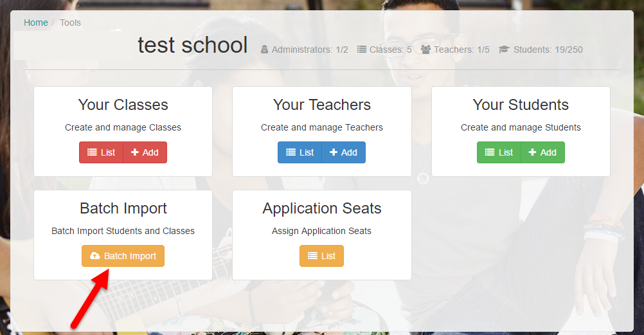Click the Administrators lock icon
The height and width of the screenshot is (335, 644).
pos(265,50)
